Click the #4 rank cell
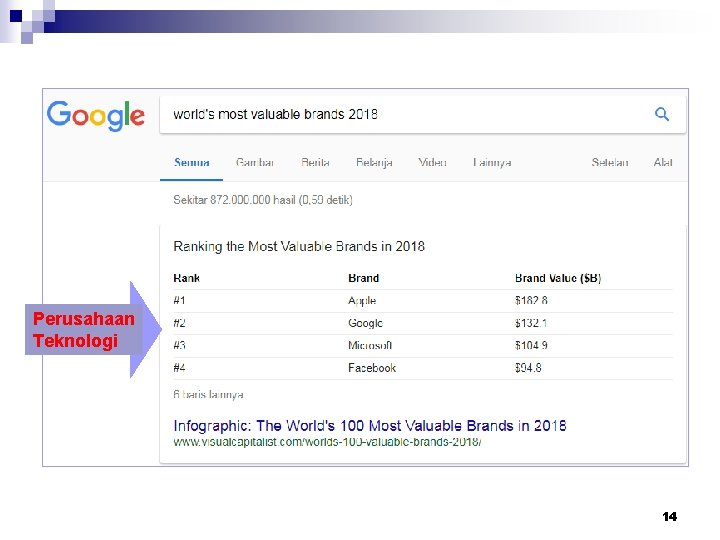The width and height of the screenshot is (720, 540). pos(179,368)
